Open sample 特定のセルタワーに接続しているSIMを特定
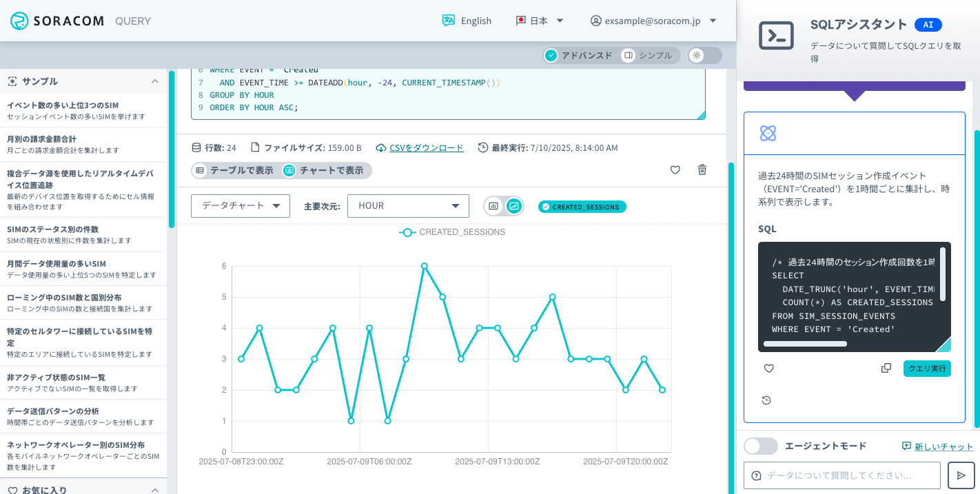980x494 pixels. pyautogui.click(x=83, y=342)
